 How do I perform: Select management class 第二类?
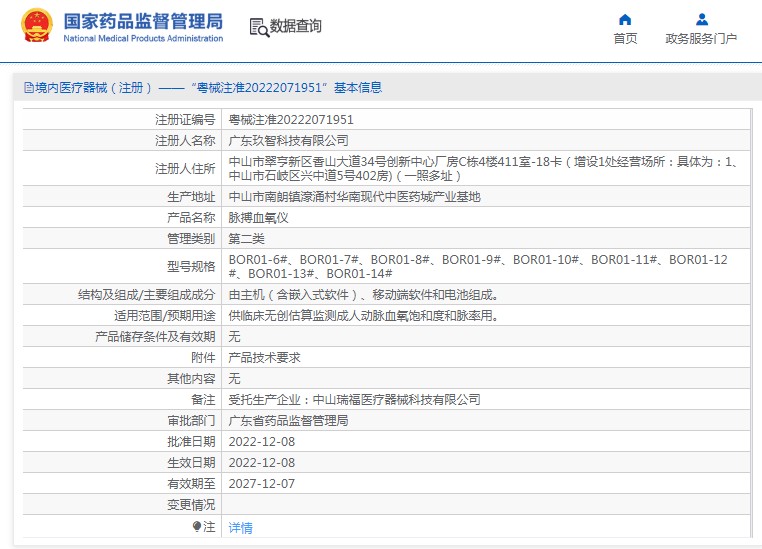246,239
